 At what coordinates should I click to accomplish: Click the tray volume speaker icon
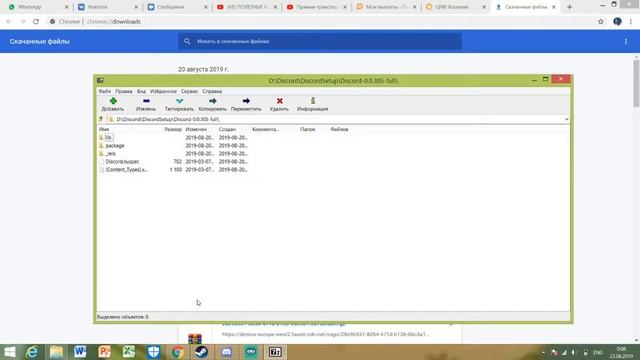(574, 352)
